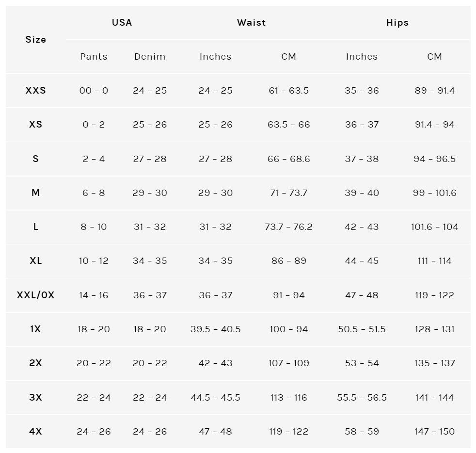Viewport: 476px width, 453px height.
Task: Click the 39.5 – 40.5 waist inches cell
Action: click(215, 329)
